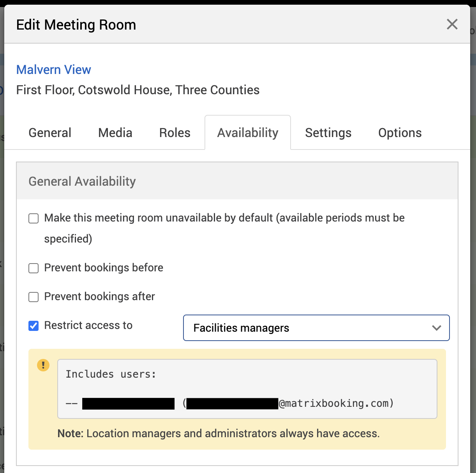The height and width of the screenshot is (473, 476).
Task: Click the Edit Meeting Room title
Action: click(x=76, y=25)
